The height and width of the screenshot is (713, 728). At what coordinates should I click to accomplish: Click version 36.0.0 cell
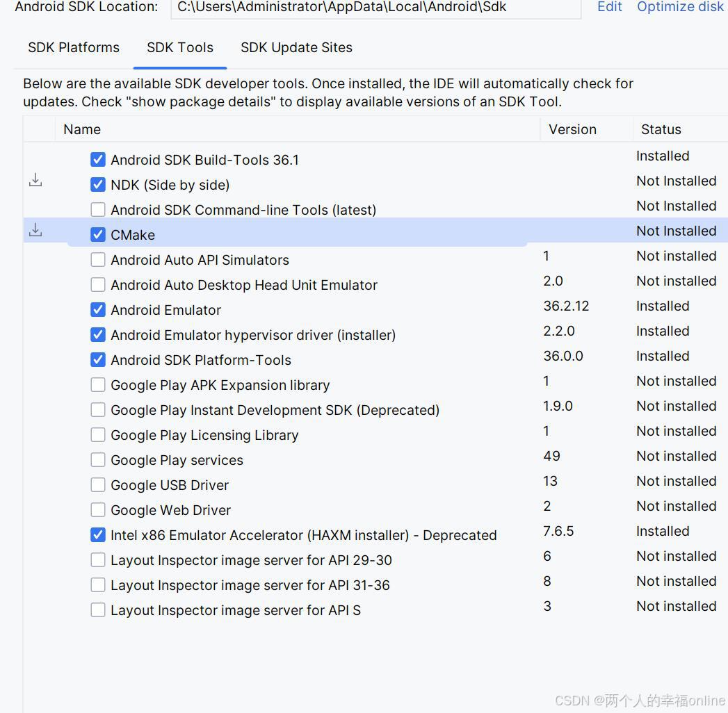pyautogui.click(x=563, y=356)
